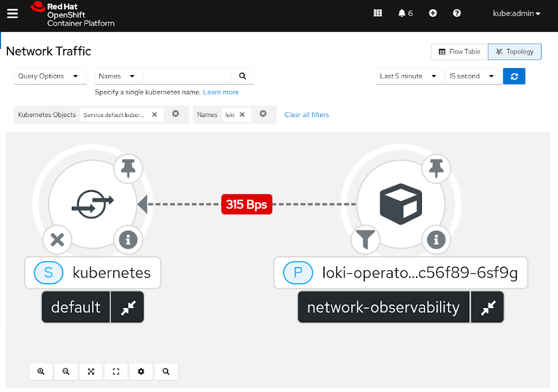Click the search magnifier in the Names filter
This screenshot has height=392, width=558.
[243, 76]
